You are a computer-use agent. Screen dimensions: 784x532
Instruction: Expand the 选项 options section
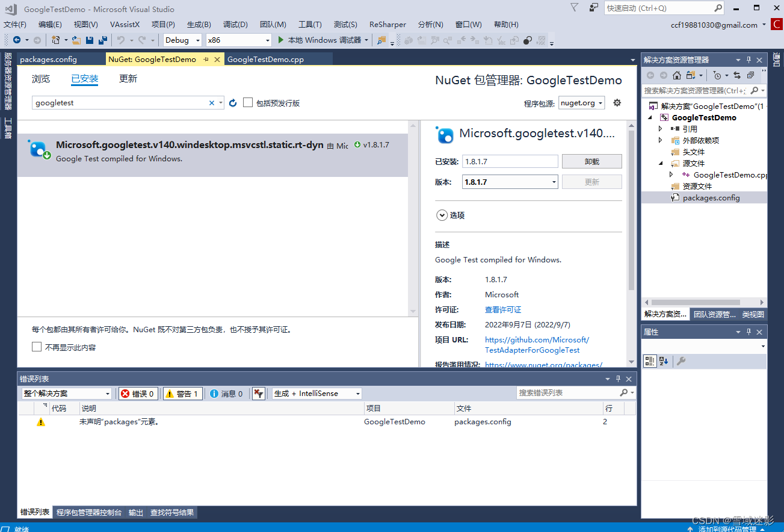point(442,215)
